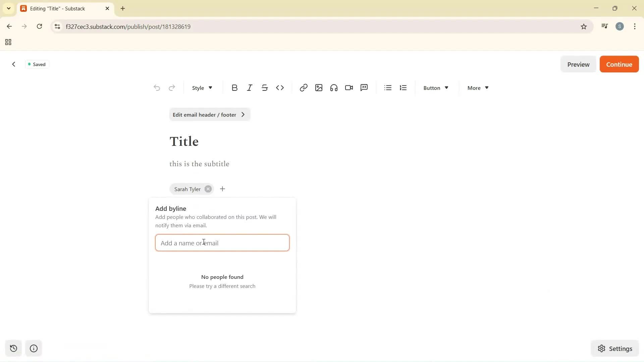Image resolution: width=644 pixels, height=362 pixels.
Task: Create a numbered list
Action: 403,87
